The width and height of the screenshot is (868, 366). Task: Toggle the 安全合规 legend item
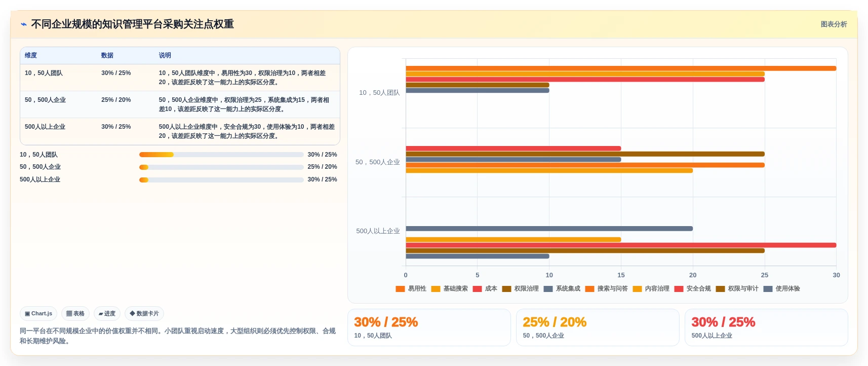coord(693,289)
